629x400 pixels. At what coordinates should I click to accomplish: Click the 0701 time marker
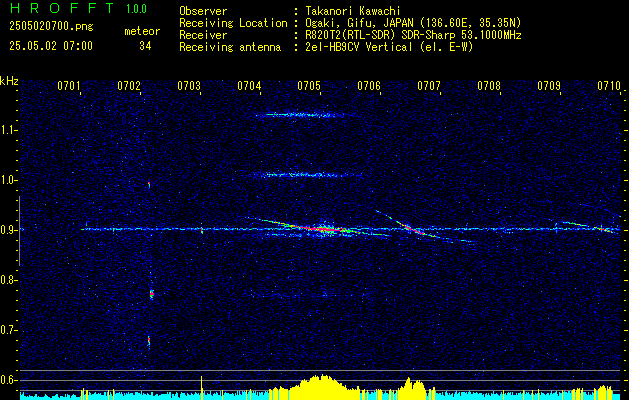[69, 86]
